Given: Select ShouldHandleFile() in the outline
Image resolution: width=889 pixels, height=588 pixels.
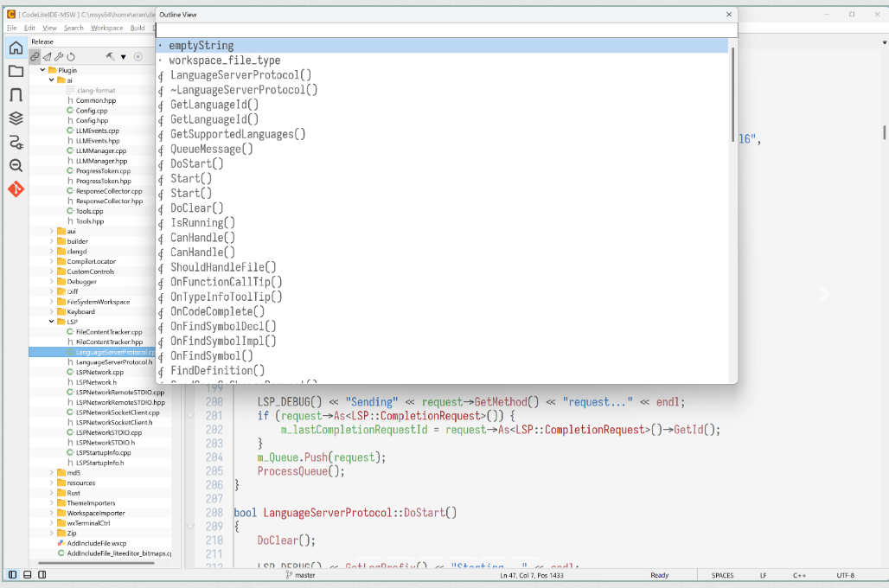Looking at the screenshot, I should tap(442, 267).
